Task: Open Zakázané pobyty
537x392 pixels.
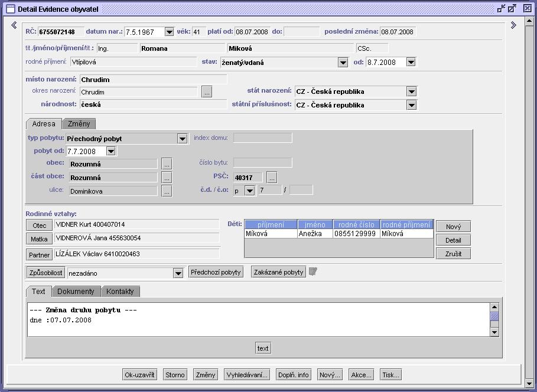Action: point(278,272)
